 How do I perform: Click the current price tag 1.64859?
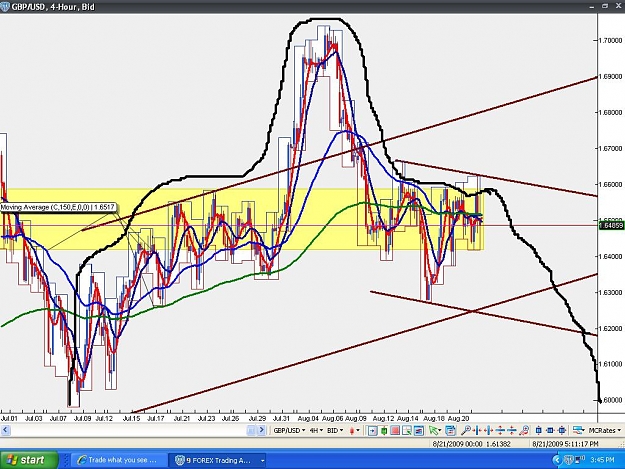[611, 226]
